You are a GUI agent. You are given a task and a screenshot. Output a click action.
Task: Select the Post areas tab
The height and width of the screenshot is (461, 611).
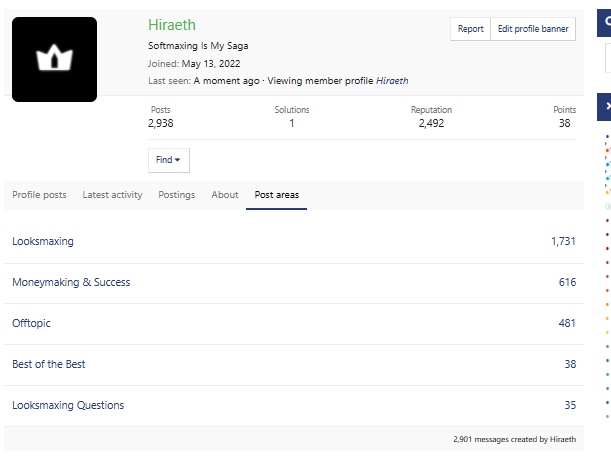click(x=276, y=195)
